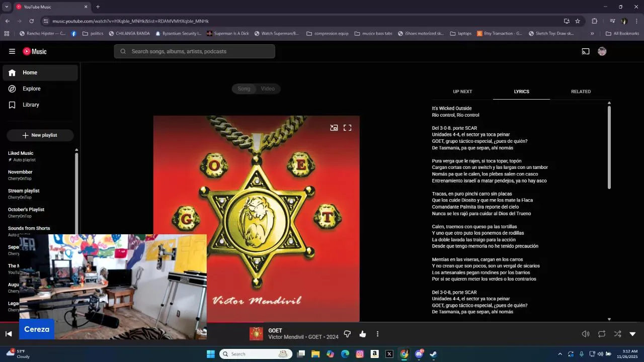Open the Windows Start menu

pos(210,354)
